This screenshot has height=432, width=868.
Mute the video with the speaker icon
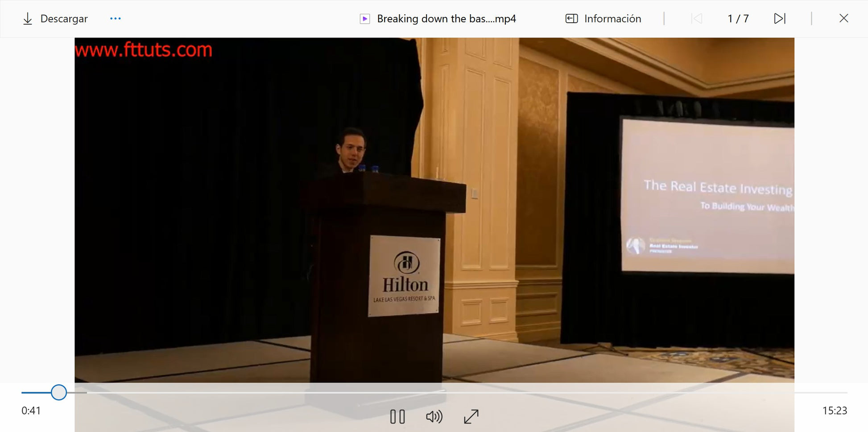(x=434, y=417)
